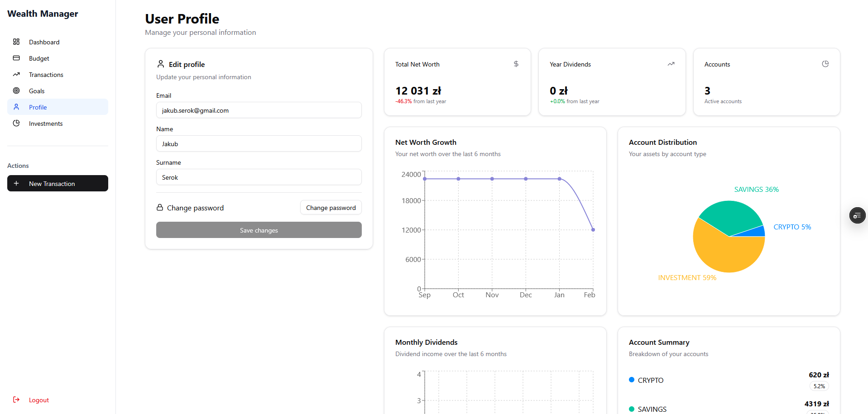Click Save changes in Edit profile
This screenshot has width=868, height=414.
(258, 230)
